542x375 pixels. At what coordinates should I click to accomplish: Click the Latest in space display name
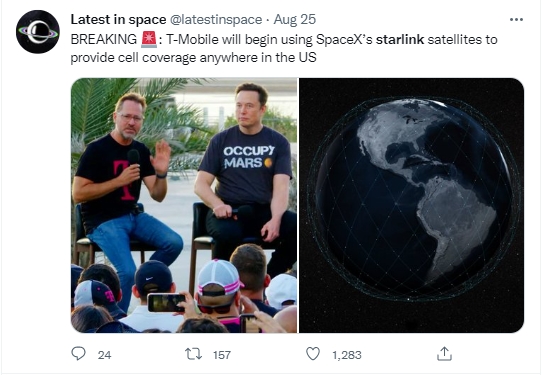coord(118,20)
